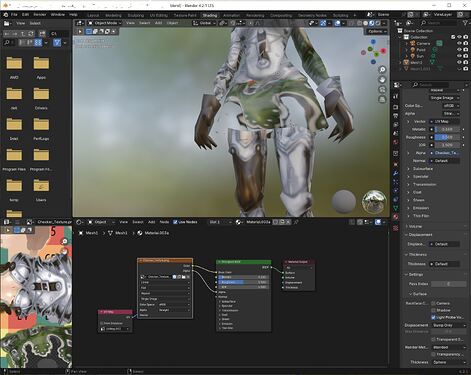
Task: Open the Render properties tab icon
Action: pyautogui.click(x=396, y=107)
